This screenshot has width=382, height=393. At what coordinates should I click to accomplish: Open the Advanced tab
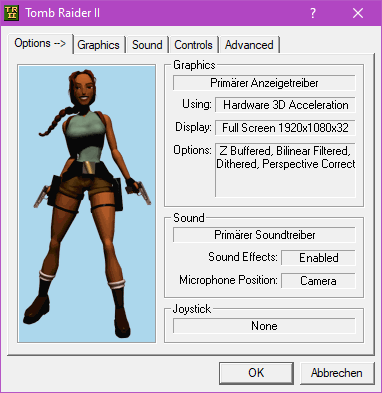(x=249, y=45)
